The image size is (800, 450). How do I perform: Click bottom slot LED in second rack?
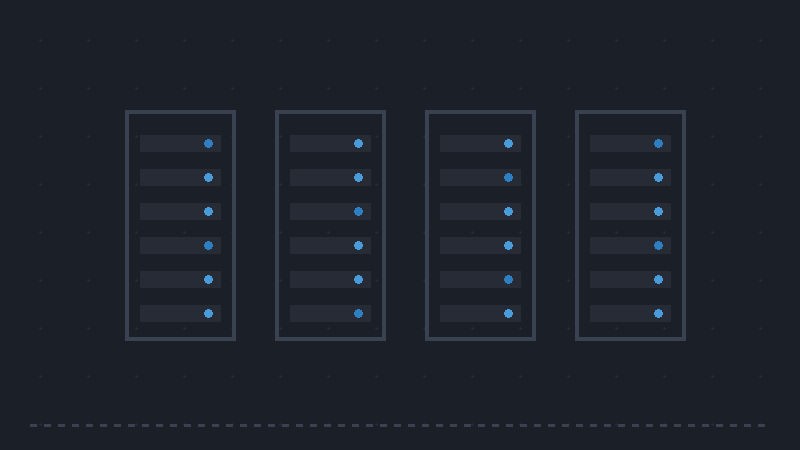click(x=359, y=314)
